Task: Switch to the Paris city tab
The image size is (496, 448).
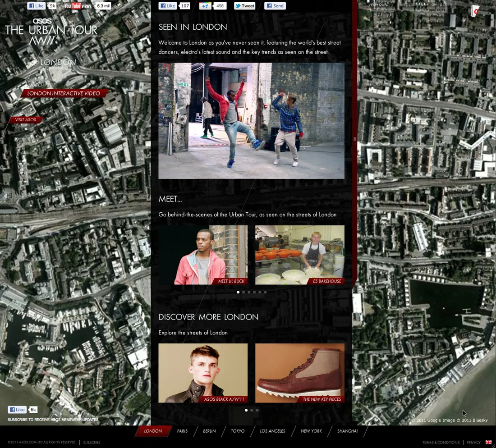Action: (x=182, y=431)
